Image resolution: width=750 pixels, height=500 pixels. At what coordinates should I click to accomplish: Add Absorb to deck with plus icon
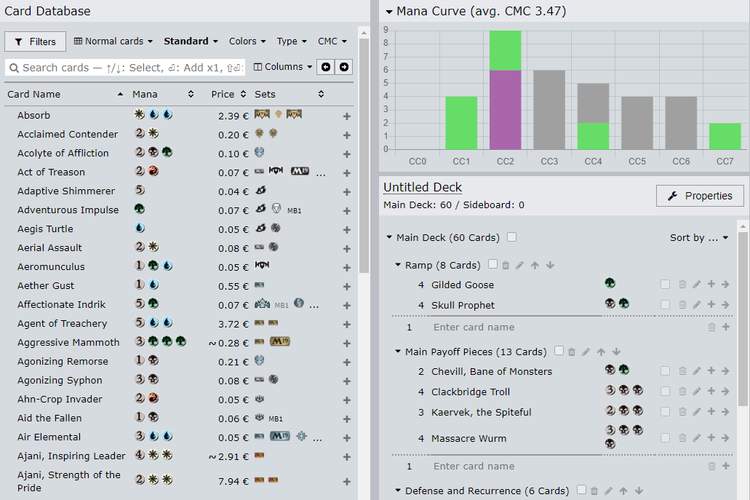347,116
